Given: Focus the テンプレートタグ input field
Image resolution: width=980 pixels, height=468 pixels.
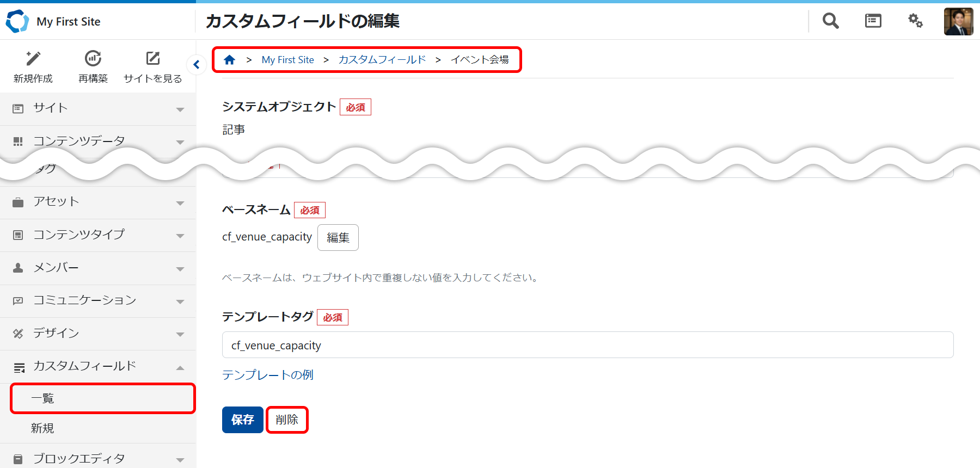Looking at the screenshot, I should point(587,345).
